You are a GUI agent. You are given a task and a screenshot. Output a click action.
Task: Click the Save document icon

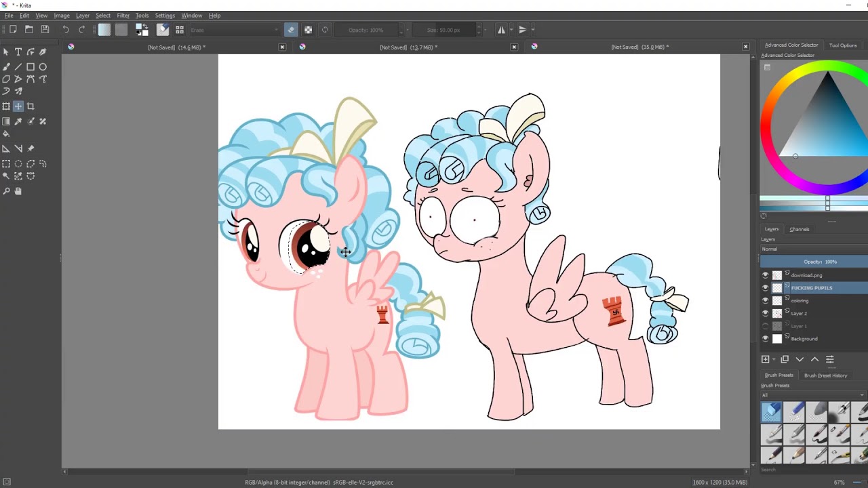(x=45, y=30)
